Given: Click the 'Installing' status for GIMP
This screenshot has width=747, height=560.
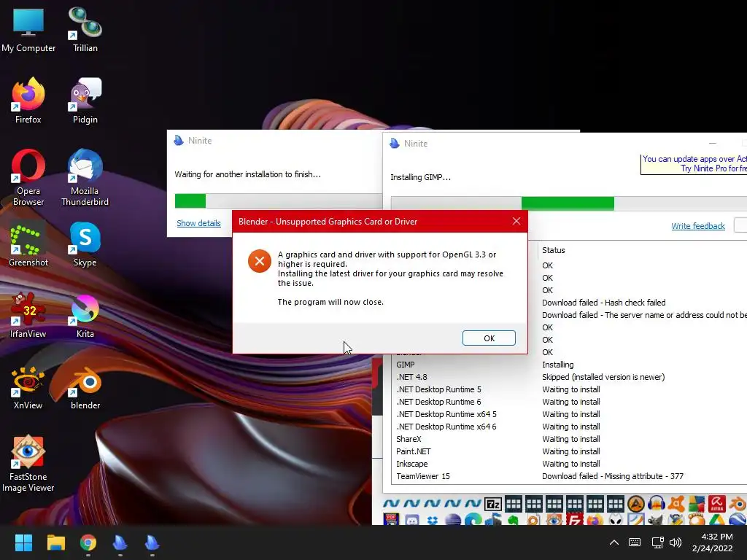Looking at the screenshot, I should tap(558, 365).
